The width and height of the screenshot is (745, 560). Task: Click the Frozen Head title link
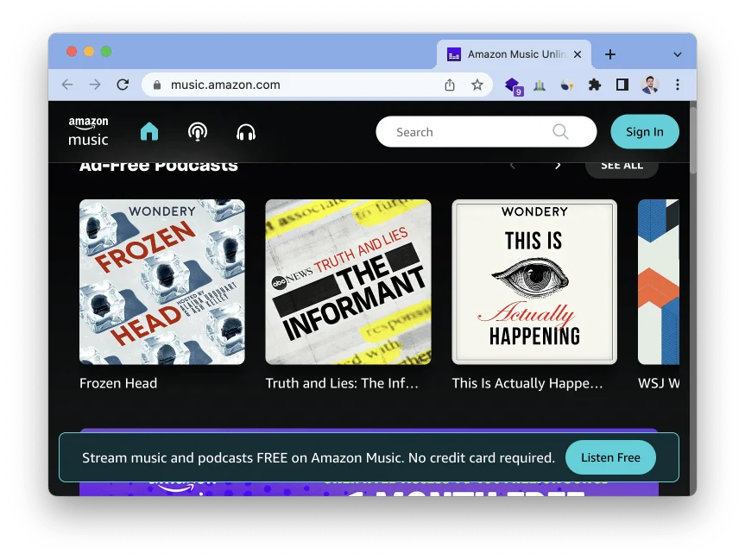(x=118, y=383)
